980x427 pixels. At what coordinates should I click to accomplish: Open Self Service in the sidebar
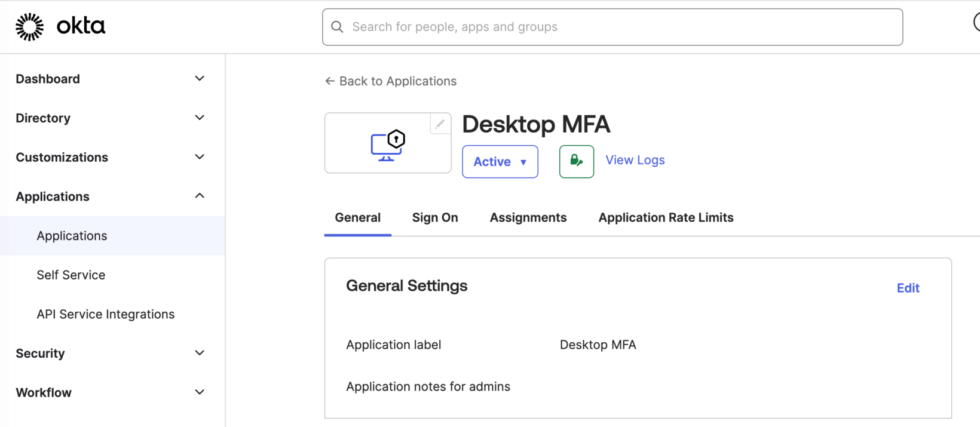coord(71,275)
